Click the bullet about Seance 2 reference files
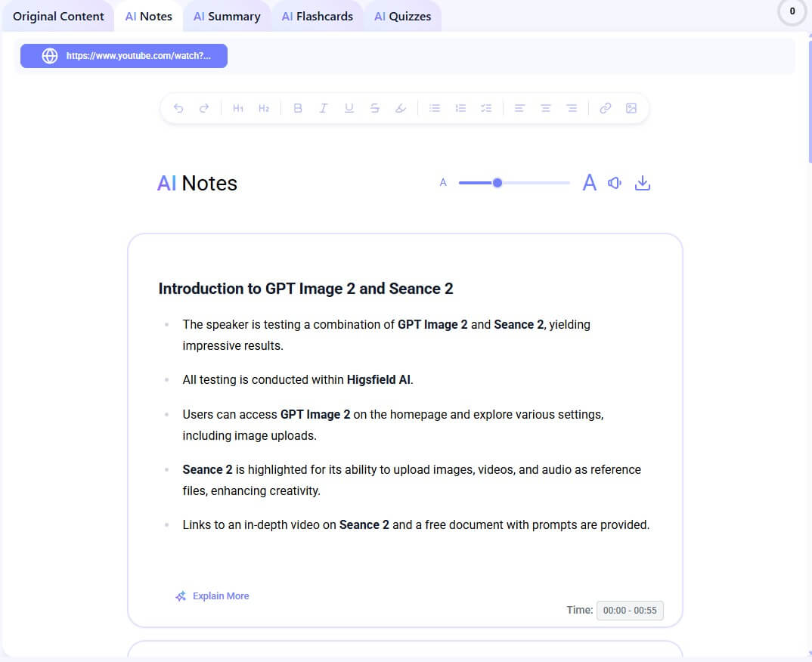 click(412, 481)
